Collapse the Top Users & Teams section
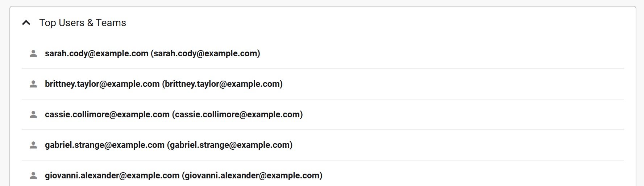Viewport: 644px width, 186px height. [26, 23]
